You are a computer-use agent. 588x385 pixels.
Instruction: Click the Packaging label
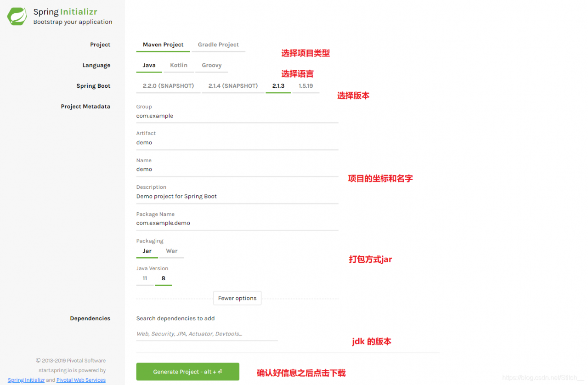[150, 241]
